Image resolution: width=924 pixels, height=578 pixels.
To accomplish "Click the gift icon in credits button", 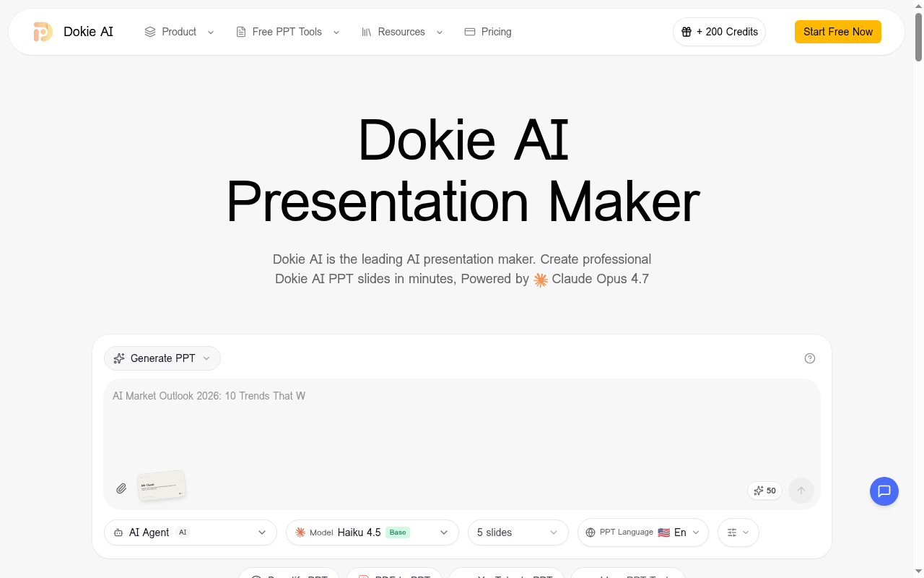I will (x=687, y=32).
